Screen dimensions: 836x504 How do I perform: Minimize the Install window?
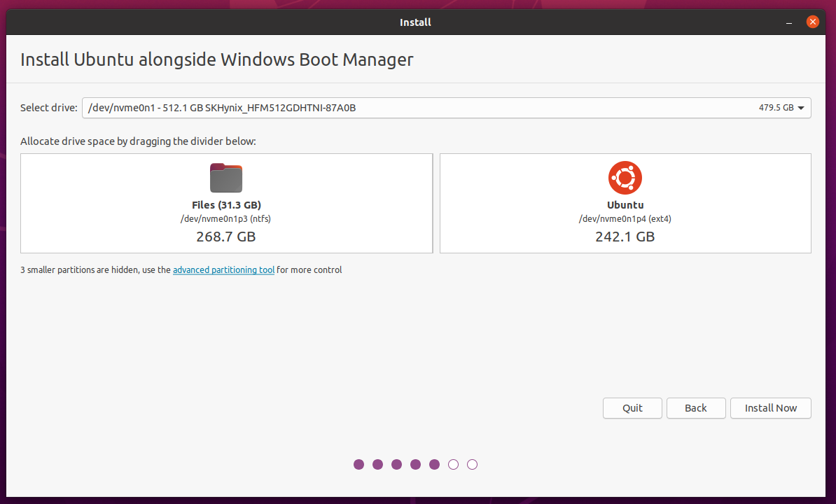pos(790,22)
